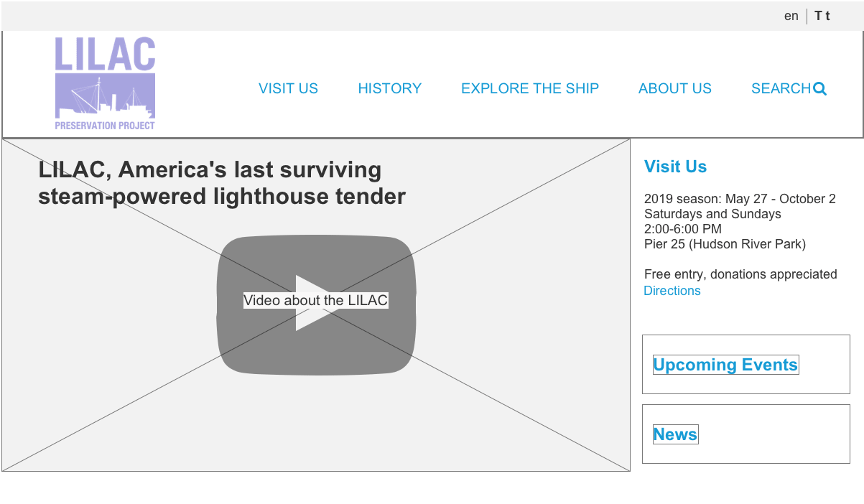
Task: Select the en language option
Action: 791,16
